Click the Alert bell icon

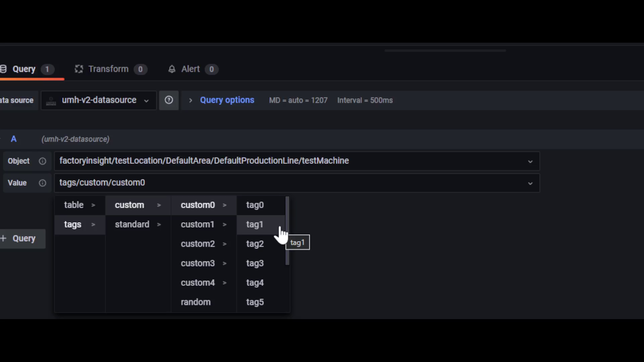pyautogui.click(x=172, y=69)
